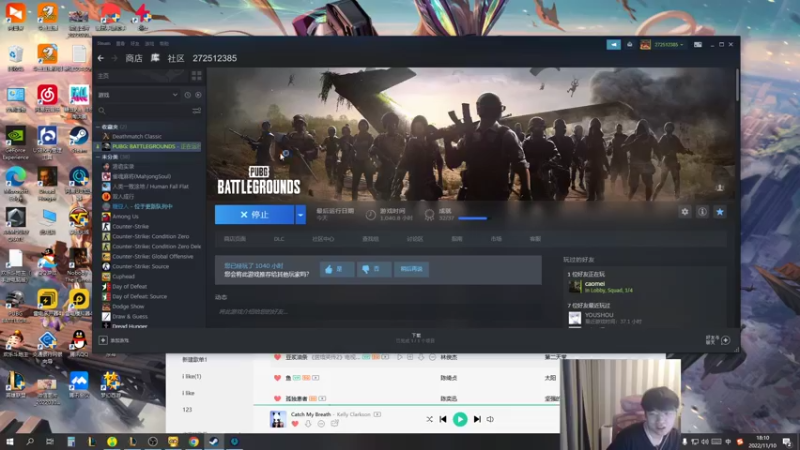Toggle heart on Catch My Breath track
The image size is (800, 450).
click(295, 424)
